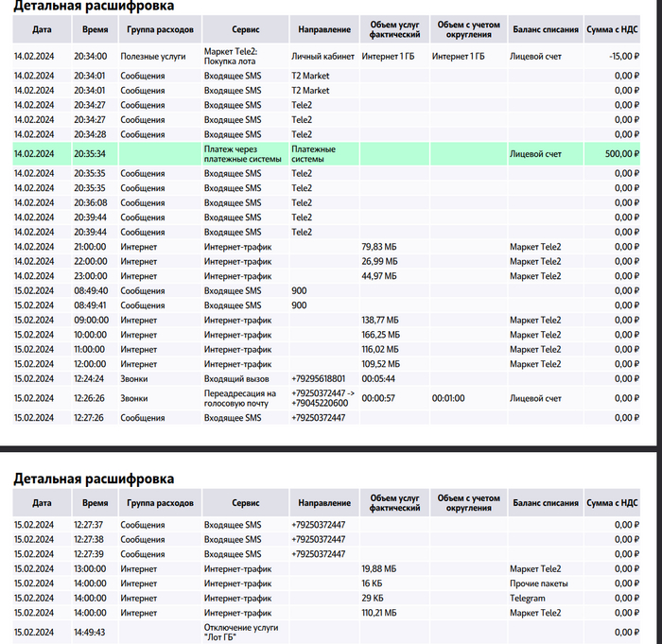Image resolution: width=662 pixels, height=644 pixels.
Task: Select the time "12:27:26" in the first table
Action: coord(90,418)
